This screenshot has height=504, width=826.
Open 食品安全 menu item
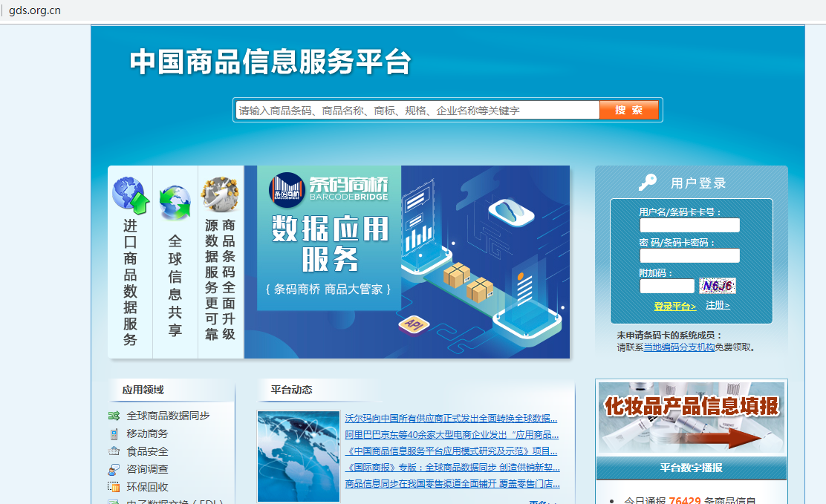click(147, 451)
